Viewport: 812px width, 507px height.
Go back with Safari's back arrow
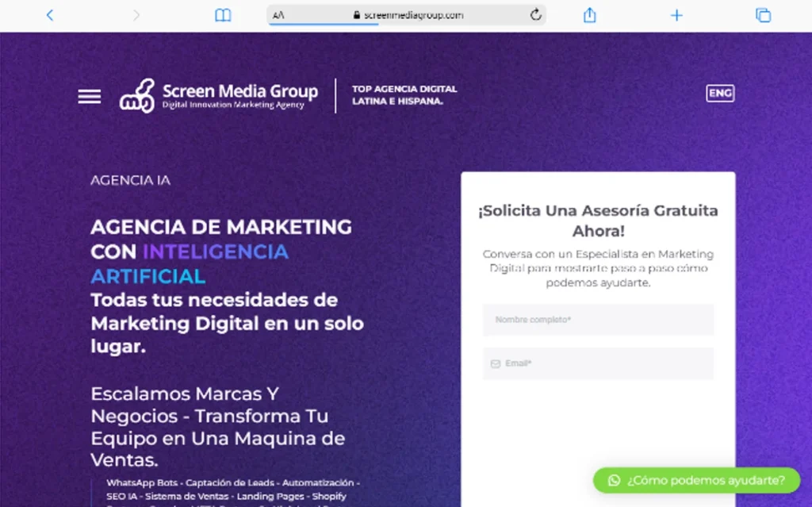pos(50,16)
